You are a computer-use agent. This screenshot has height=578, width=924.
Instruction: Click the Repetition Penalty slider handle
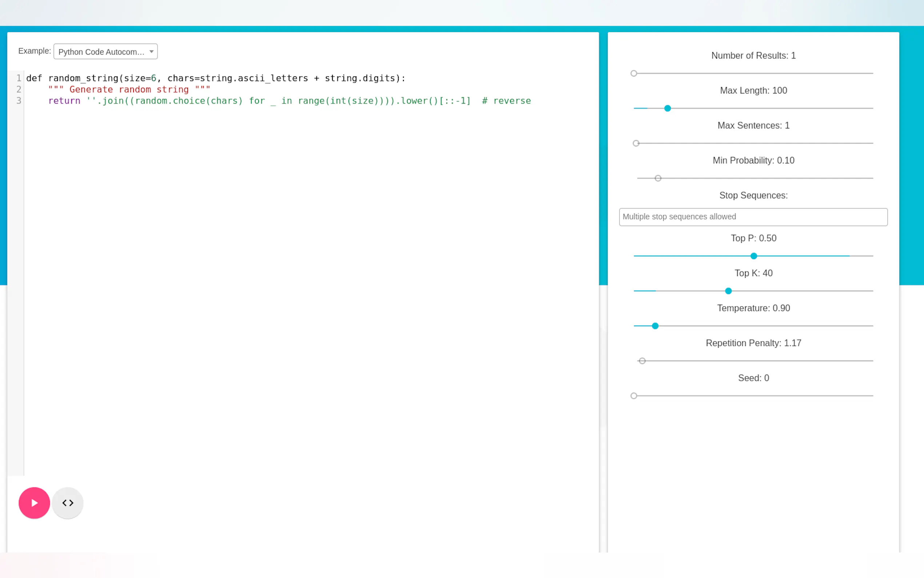tap(642, 361)
